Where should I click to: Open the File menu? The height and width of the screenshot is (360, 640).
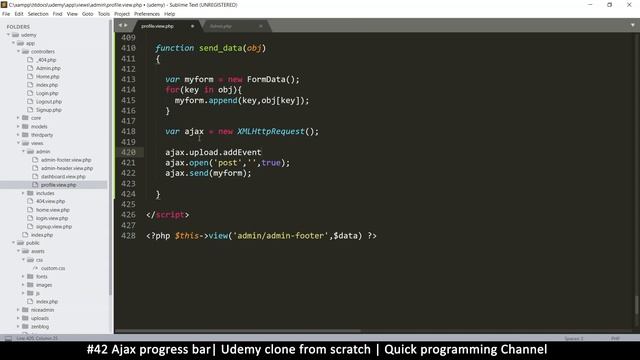(x=6, y=14)
